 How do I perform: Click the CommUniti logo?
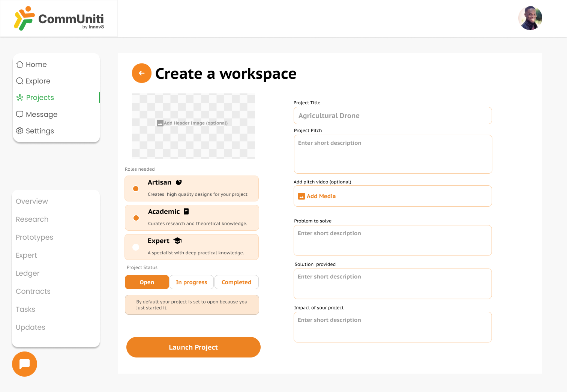point(59,18)
